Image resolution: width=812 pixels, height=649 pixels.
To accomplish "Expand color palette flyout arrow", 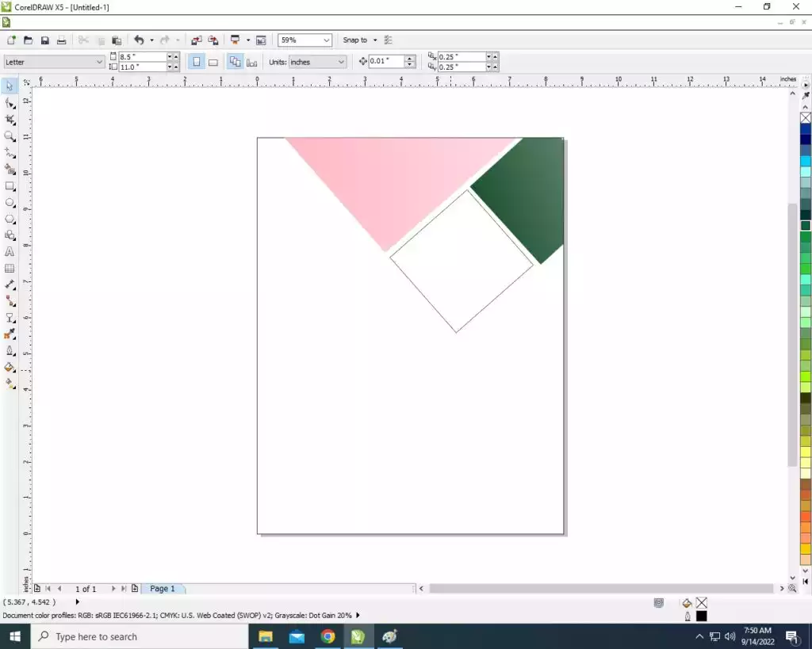I will pyautogui.click(x=806, y=85).
